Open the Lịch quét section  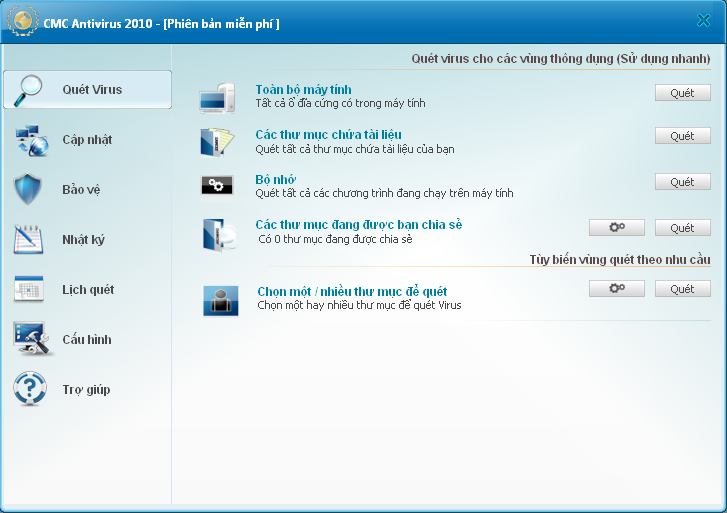coord(87,290)
